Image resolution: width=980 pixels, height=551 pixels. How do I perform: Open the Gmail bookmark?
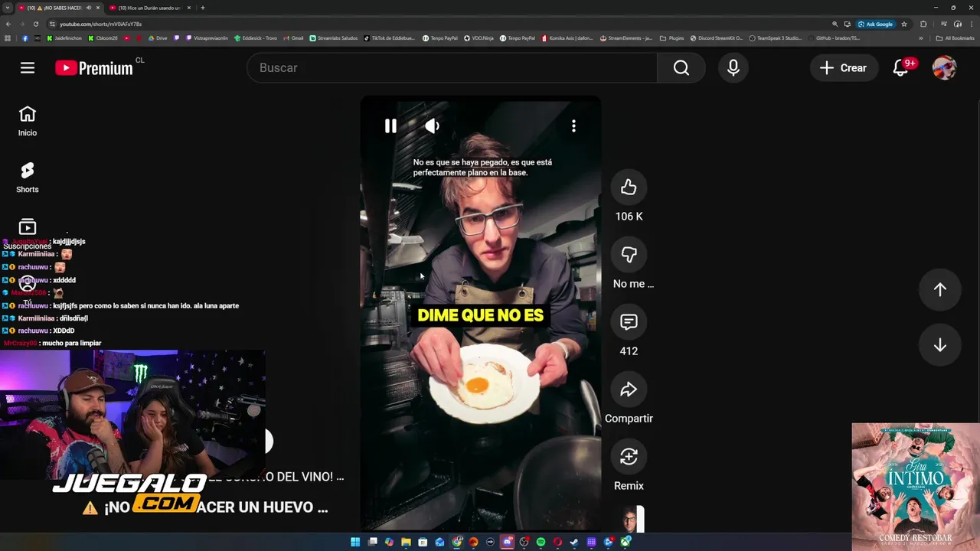pyautogui.click(x=293, y=37)
